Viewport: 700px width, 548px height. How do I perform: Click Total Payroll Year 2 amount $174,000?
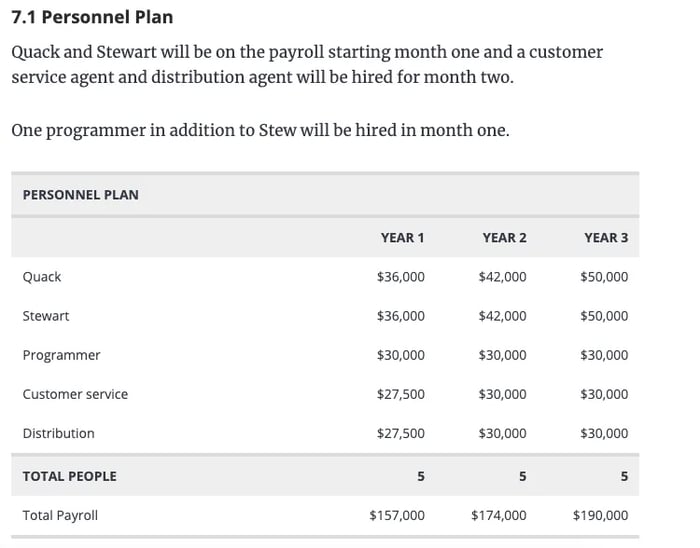point(498,515)
